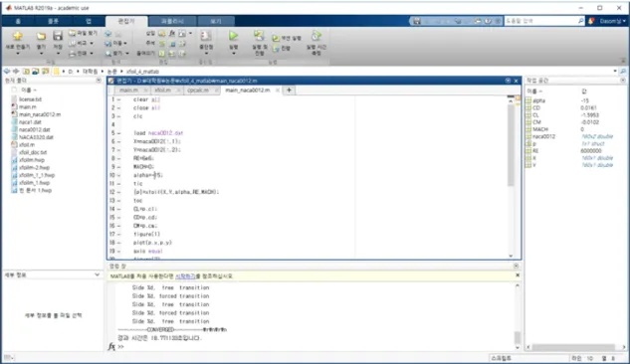Click the Run and Advance icon
Image resolution: width=630 pixels, height=364 pixels.
[x=259, y=36]
